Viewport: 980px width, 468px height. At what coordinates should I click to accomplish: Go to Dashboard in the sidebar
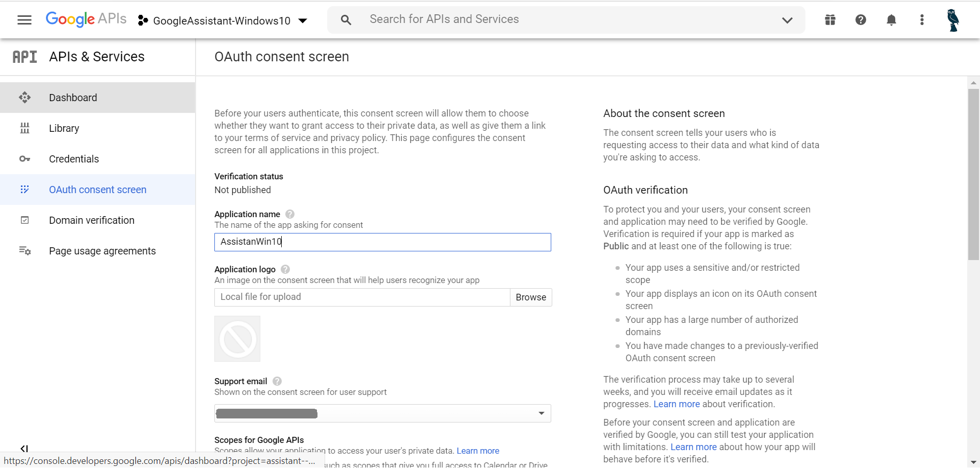(73, 98)
